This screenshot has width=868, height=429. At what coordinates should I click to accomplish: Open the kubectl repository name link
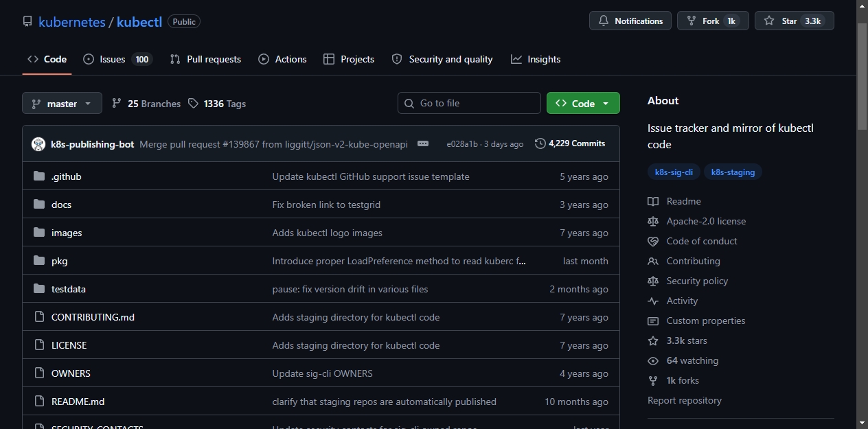[139, 22]
